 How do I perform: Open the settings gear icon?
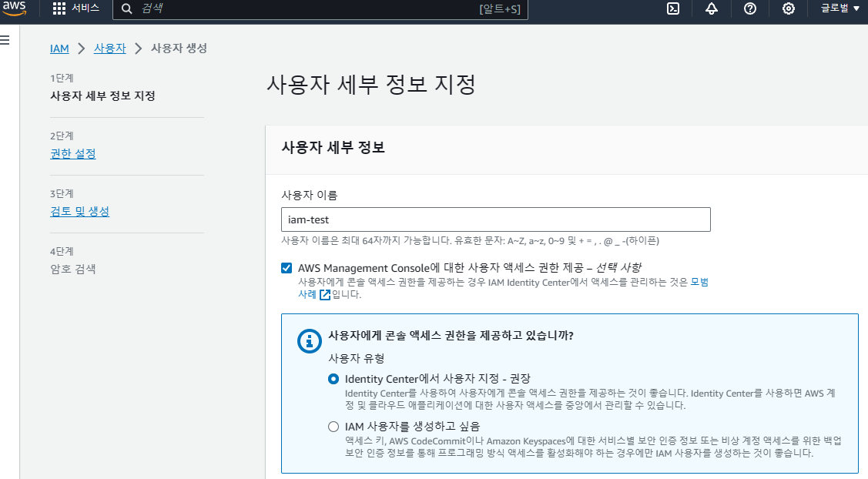pyautogui.click(x=789, y=8)
